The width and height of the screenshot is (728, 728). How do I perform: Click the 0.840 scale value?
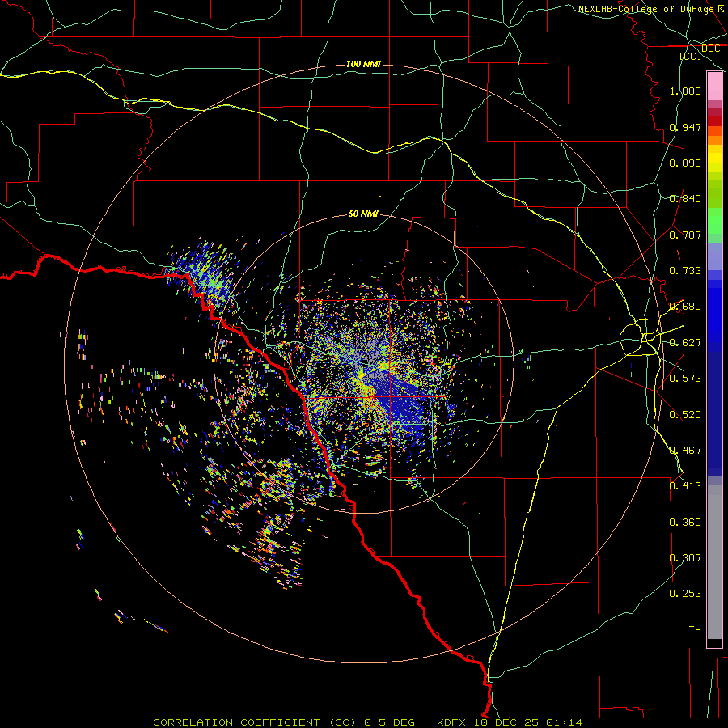pos(685,199)
